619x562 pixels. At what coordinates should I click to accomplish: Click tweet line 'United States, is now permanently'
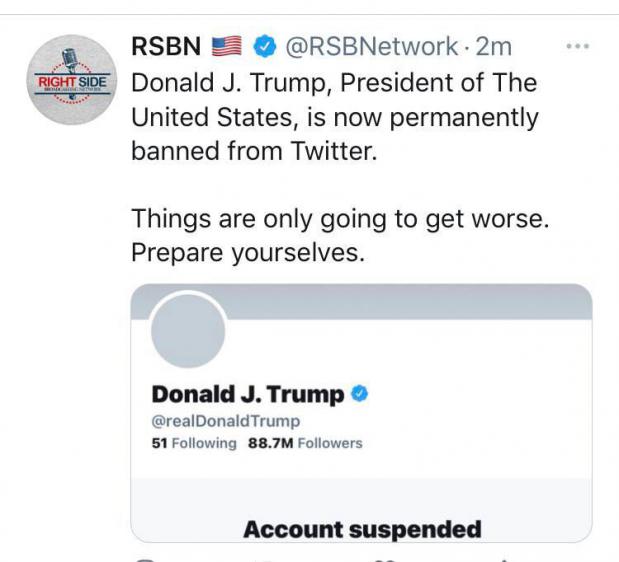(334, 118)
